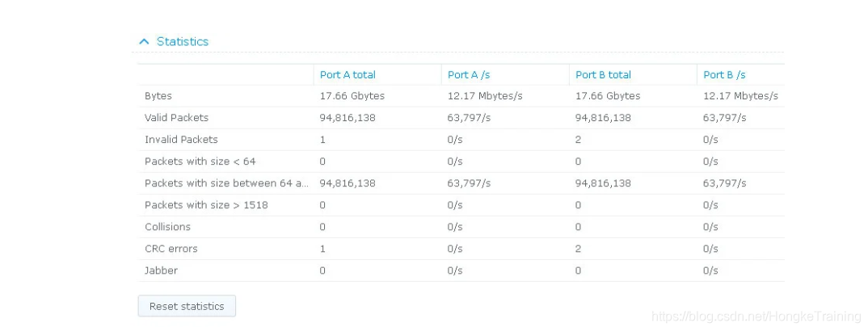Select Port B /s Collisions rate
This screenshot has width=868, height=331.
point(710,227)
